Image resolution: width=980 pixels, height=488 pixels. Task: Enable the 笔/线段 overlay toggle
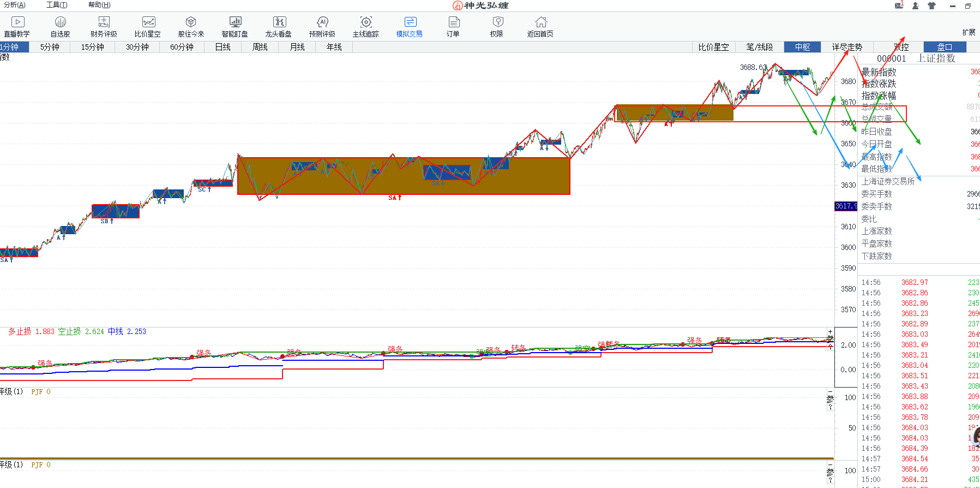pos(760,47)
